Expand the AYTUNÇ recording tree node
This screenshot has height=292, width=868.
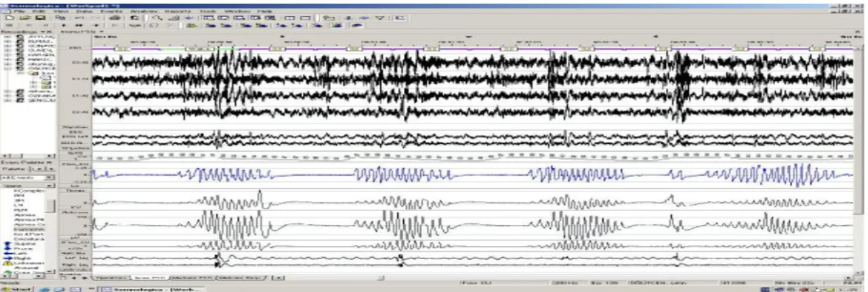(x=7, y=36)
